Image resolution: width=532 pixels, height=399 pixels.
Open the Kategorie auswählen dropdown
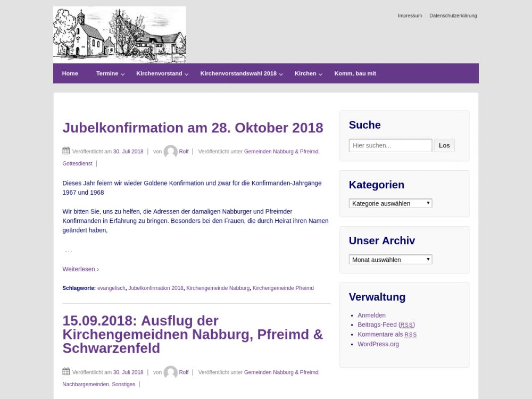tap(390, 203)
